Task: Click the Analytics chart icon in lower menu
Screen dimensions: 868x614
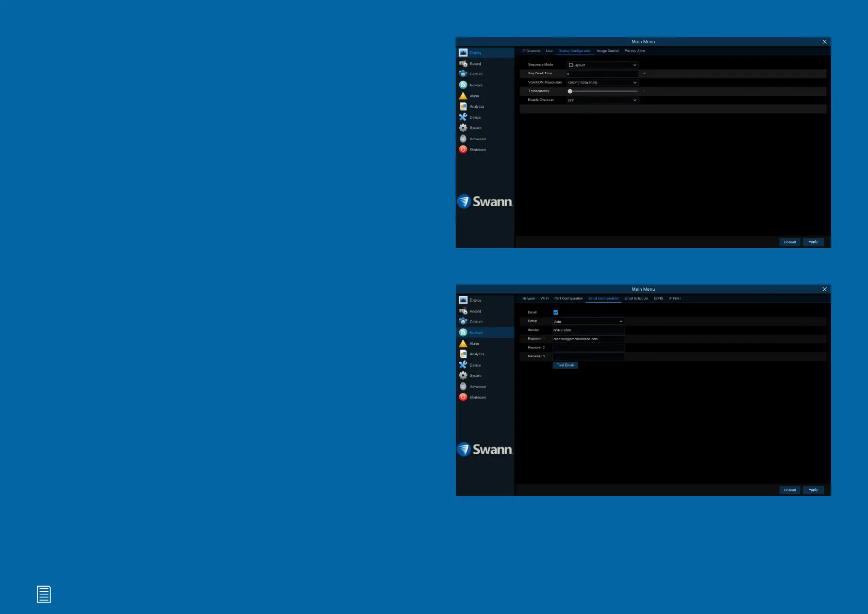Action: 463,354
